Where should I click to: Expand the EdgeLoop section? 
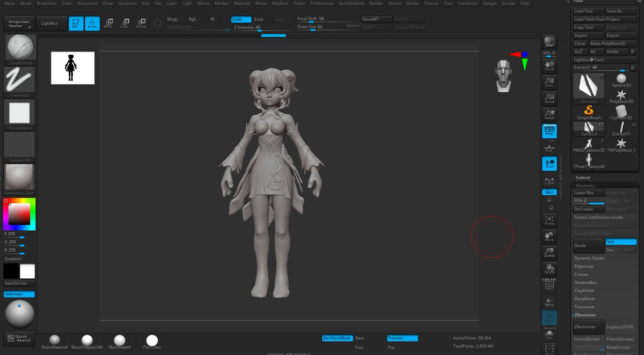click(x=584, y=266)
